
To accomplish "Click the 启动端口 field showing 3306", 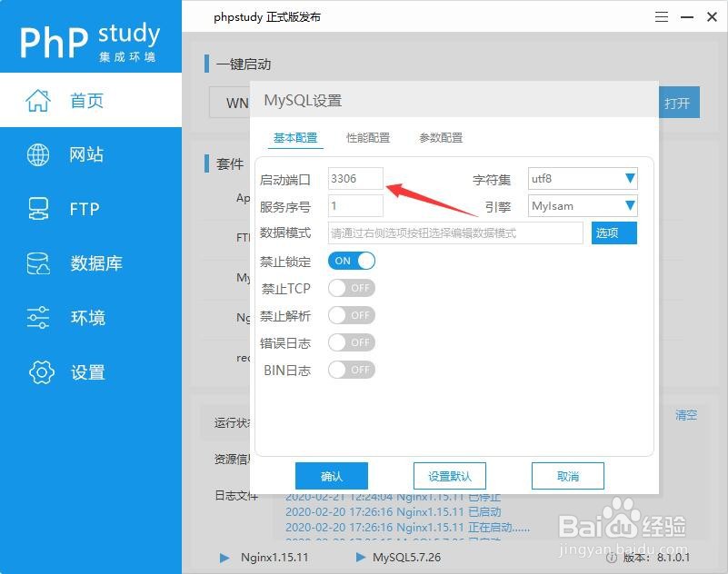I will click(355, 179).
